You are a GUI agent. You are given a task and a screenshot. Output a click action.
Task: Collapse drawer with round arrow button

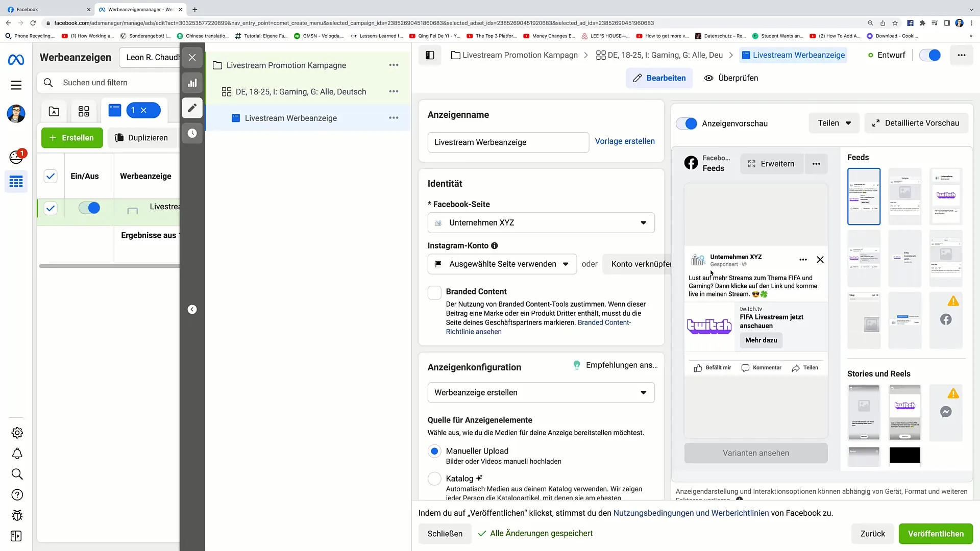click(192, 309)
